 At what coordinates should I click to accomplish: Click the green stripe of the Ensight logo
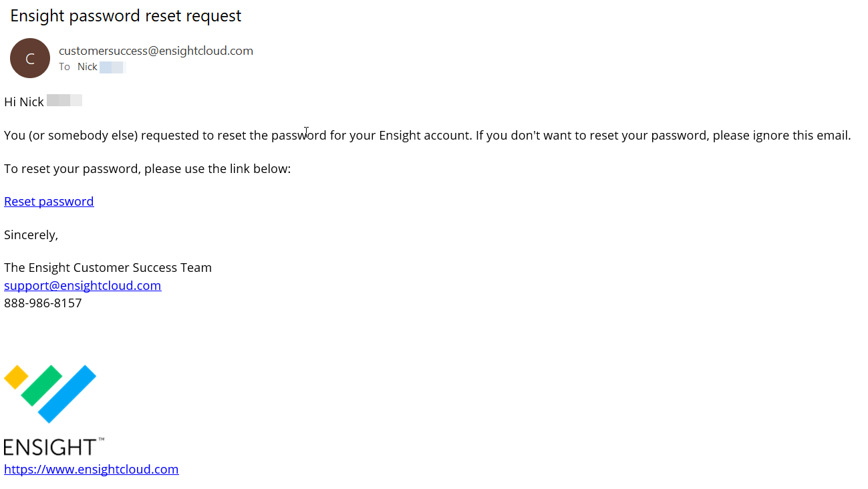pyautogui.click(x=41, y=386)
